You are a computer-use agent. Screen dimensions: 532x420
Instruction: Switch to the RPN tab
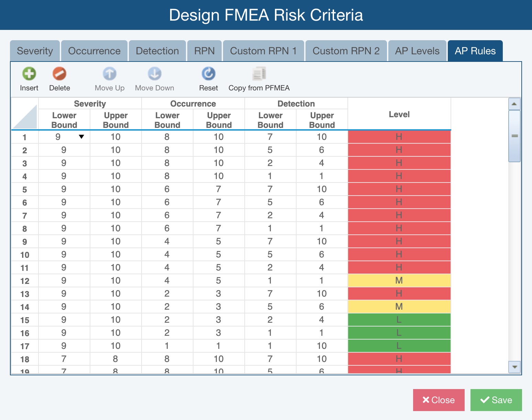click(204, 51)
